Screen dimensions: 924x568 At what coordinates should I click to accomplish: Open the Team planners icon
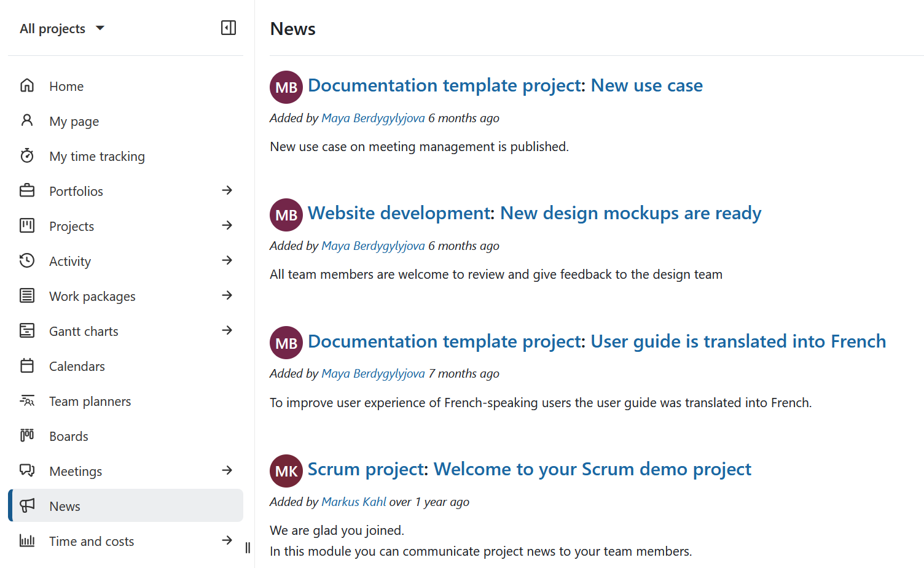tap(27, 400)
